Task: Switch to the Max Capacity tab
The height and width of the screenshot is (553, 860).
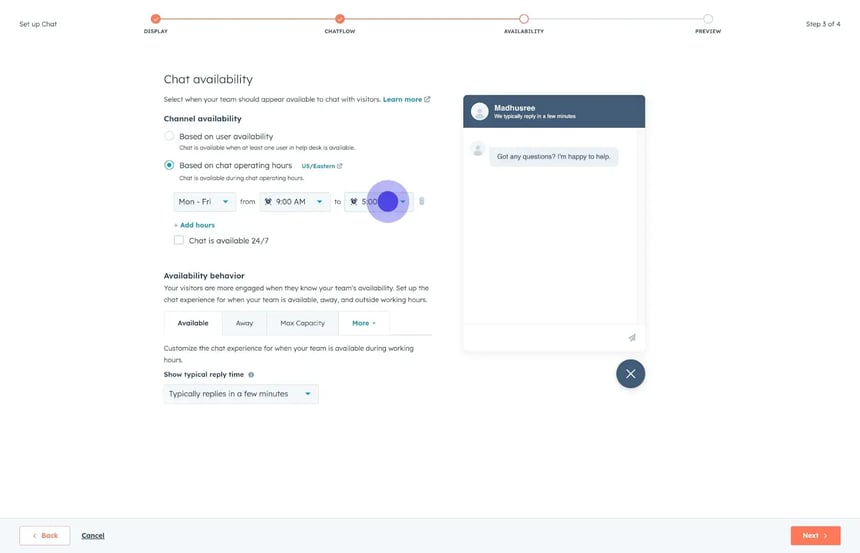Action: [302, 323]
